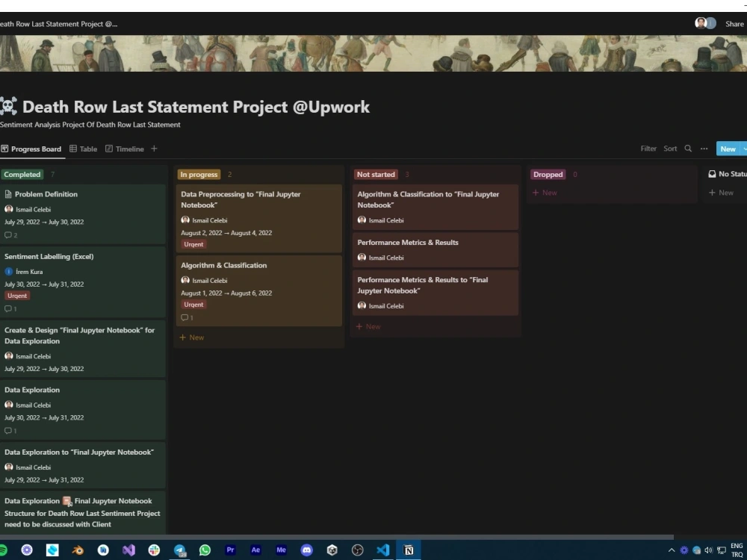Click the horizontal scrollbar at bottom

336,537
